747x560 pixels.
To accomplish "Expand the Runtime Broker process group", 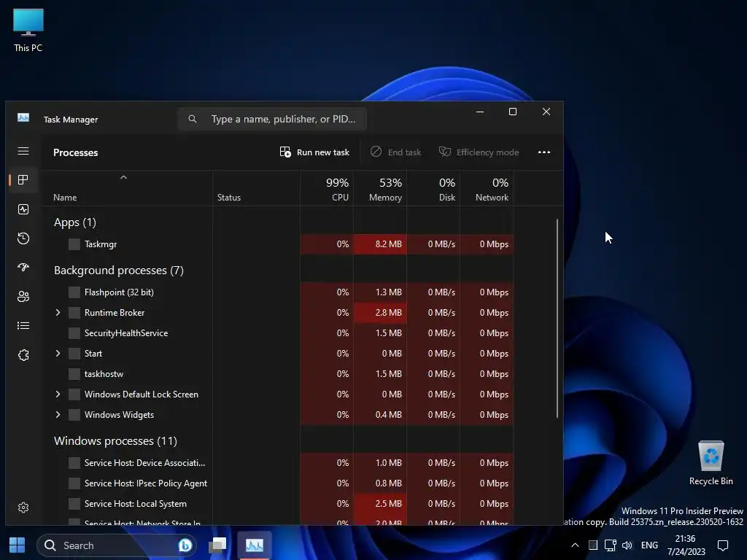I will tap(58, 313).
